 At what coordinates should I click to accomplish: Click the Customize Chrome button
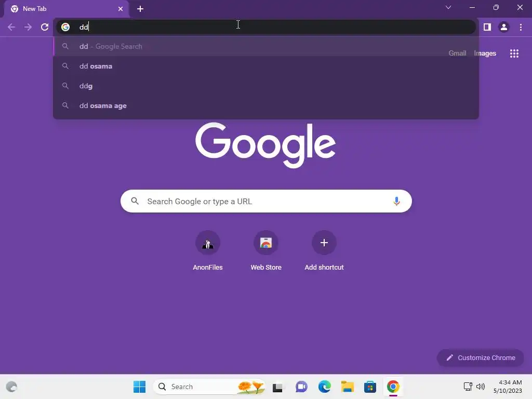480,357
